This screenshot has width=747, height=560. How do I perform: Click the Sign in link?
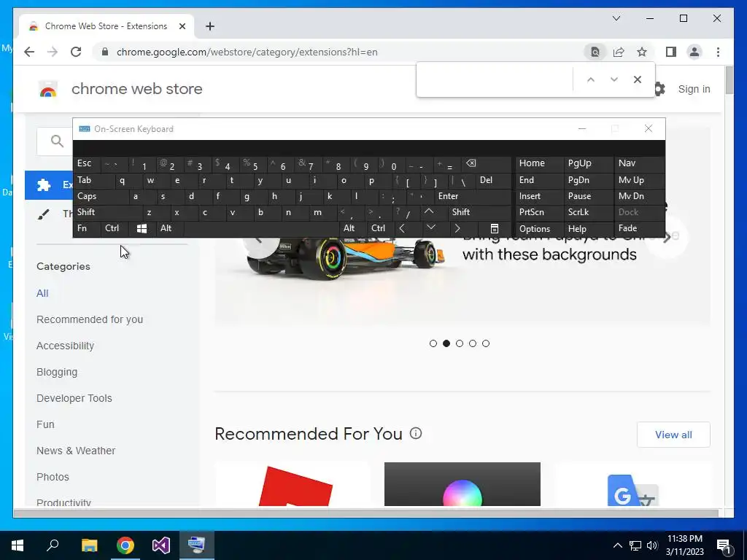point(694,89)
